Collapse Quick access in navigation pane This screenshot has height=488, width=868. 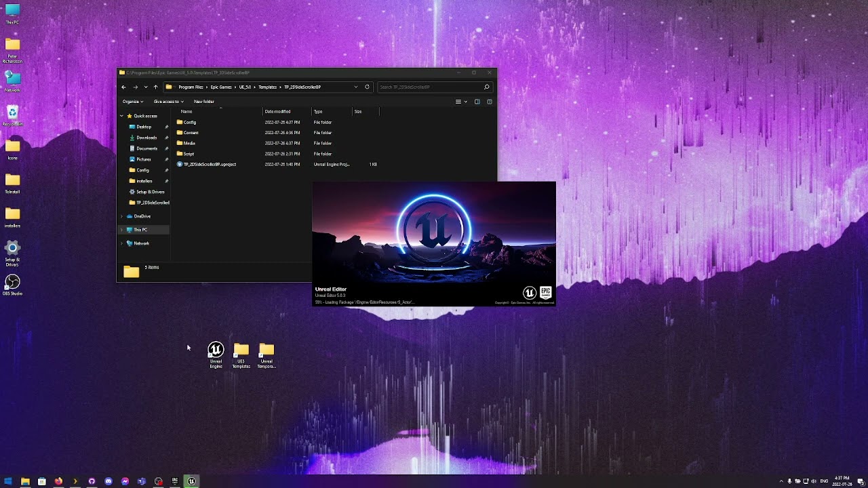click(121, 116)
